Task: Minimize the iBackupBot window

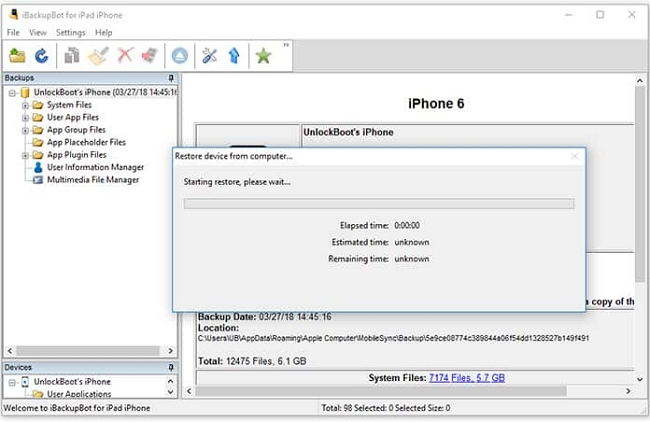Action: pyautogui.click(x=569, y=15)
